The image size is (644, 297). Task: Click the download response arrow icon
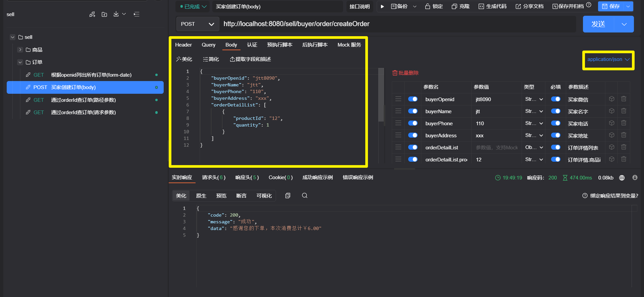[635, 178]
